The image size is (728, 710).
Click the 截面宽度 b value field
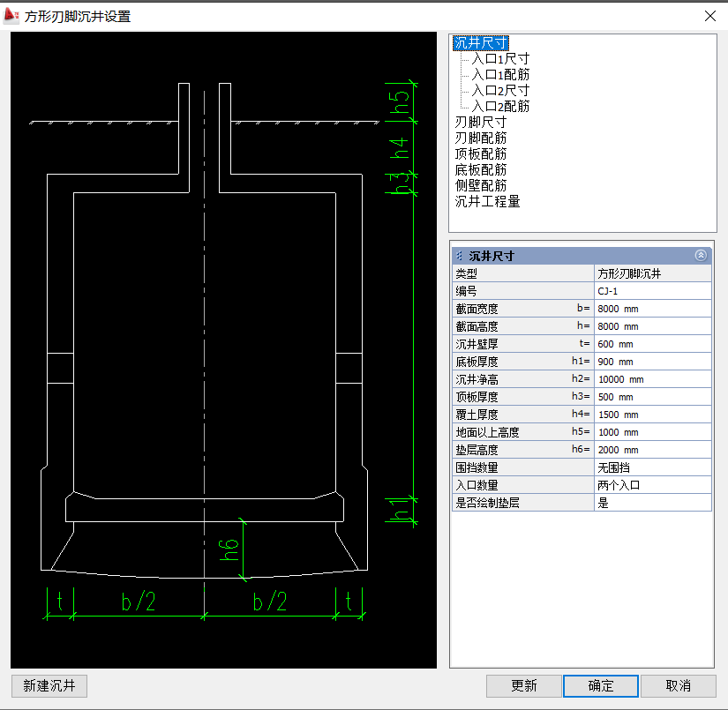tap(653, 309)
